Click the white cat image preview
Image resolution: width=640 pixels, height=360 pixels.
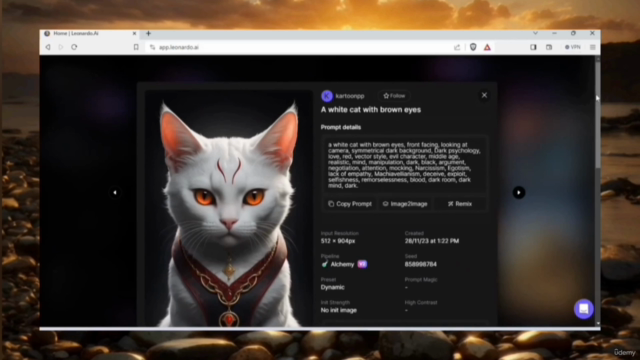tap(229, 209)
